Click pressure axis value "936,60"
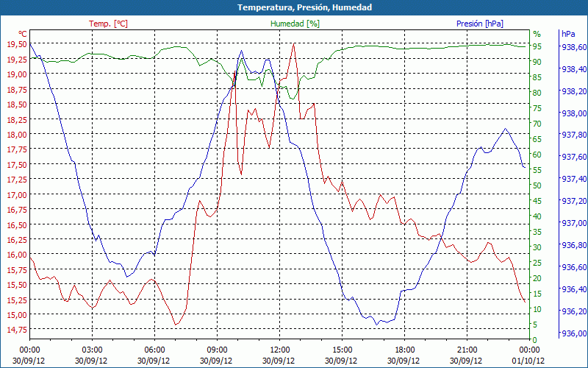The image size is (588, 368). pos(573,267)
